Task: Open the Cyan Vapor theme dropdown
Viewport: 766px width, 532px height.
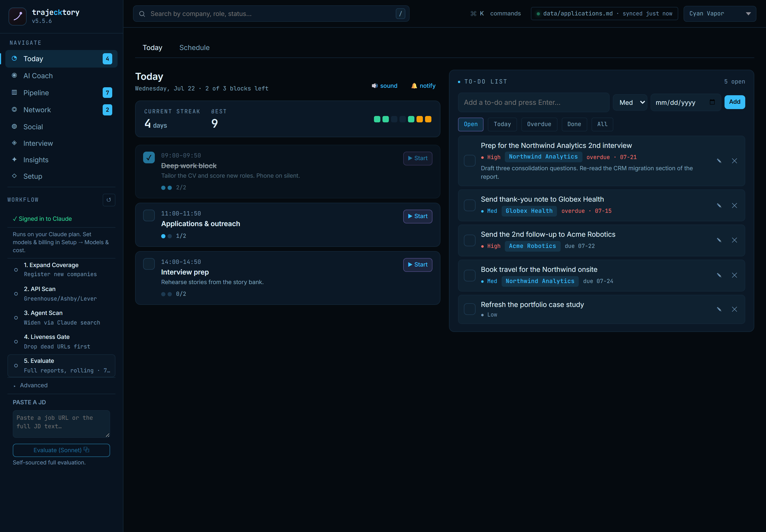Action: (720, 14)
